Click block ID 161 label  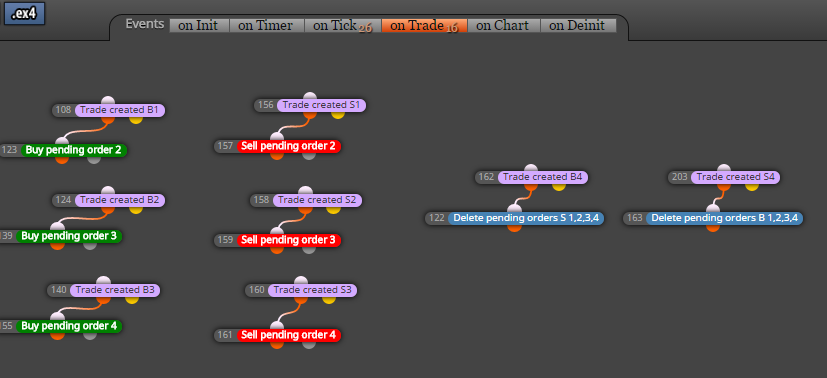pos(225,335)
